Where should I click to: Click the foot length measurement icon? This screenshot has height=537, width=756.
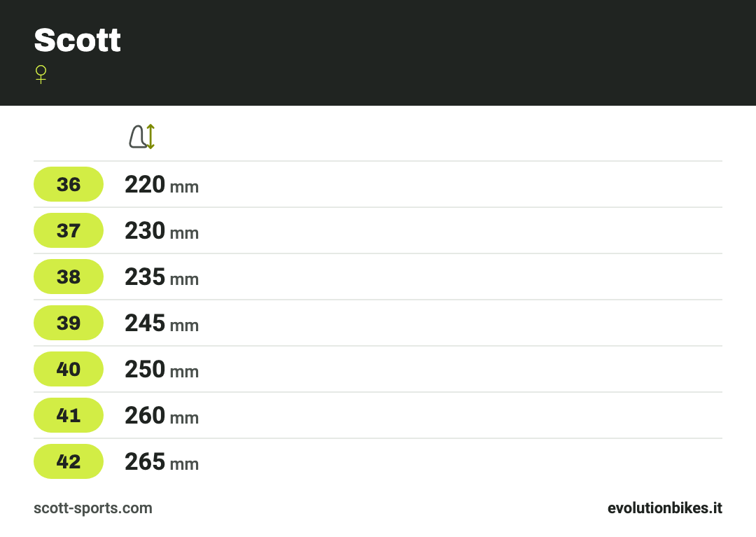point(141,137)
